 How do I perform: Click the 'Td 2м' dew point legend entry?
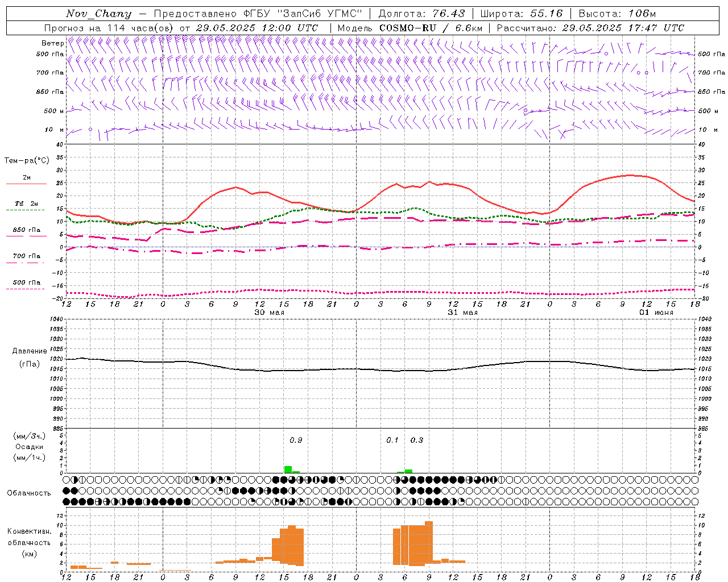pyautogui.click(x=26, y=203)
